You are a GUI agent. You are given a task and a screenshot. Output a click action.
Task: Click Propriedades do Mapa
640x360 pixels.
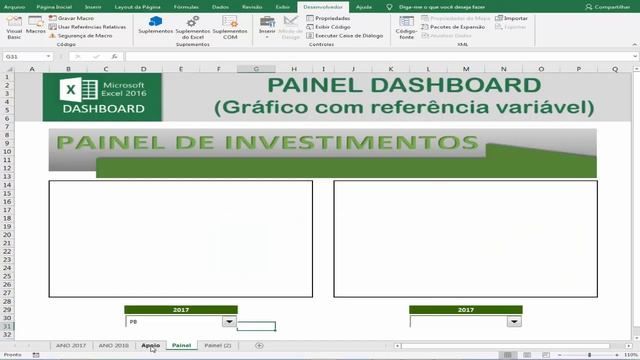click(456, 18)
